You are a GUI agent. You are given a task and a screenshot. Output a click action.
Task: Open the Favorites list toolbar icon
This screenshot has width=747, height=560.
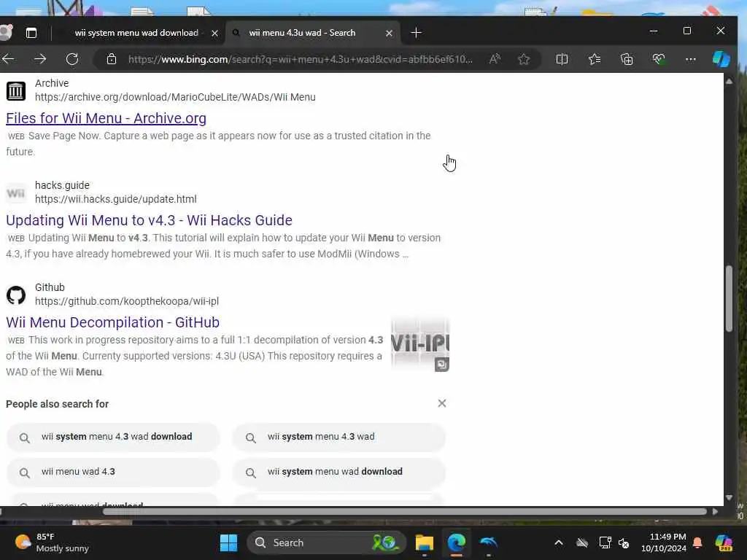point(594,59)
